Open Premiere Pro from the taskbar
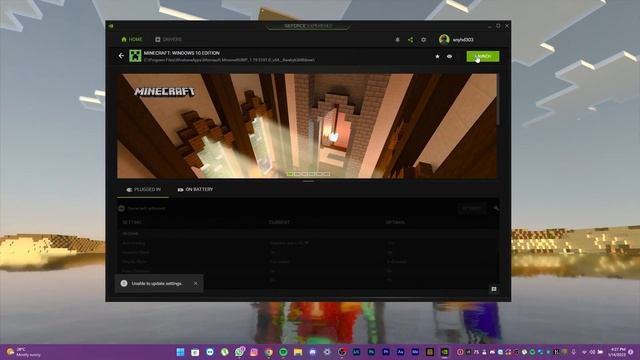Screen dimensions: 640x360 386,352
